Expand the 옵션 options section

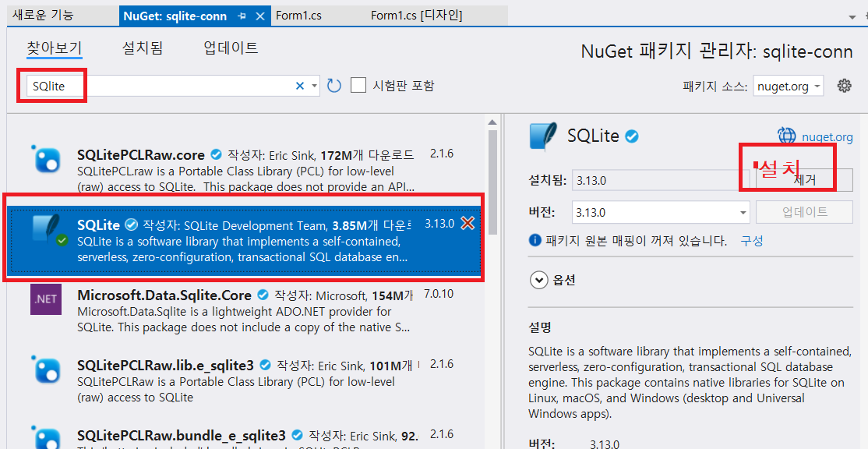click(538, 280)
